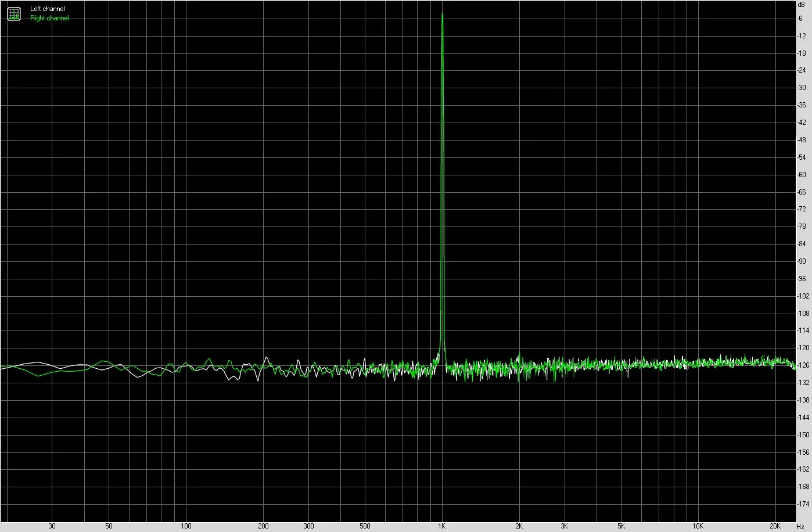Click the 20K frequency axis label
This screenshot has width=812, height=532.
[x=775, y=526]
